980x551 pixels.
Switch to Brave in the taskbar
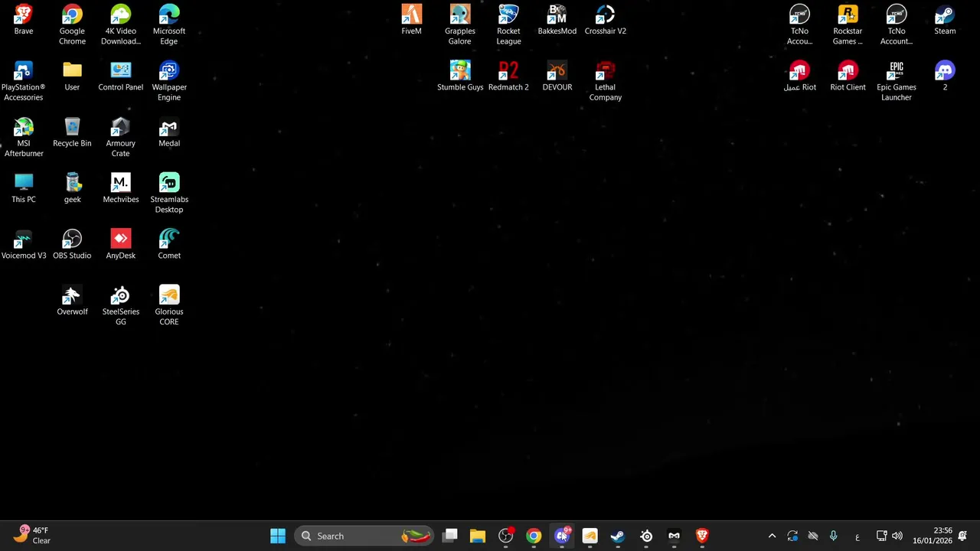tap(702, 536)
